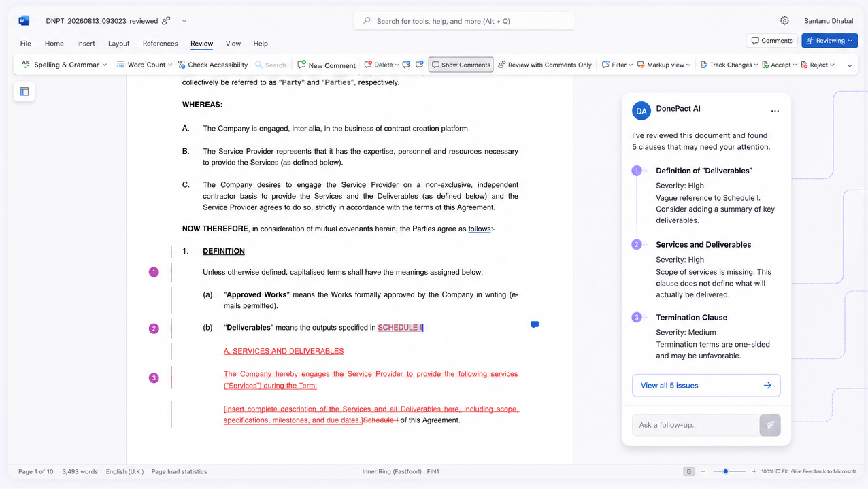
Task: Click '3,493 words' in status bar
Action: [80, 471]
